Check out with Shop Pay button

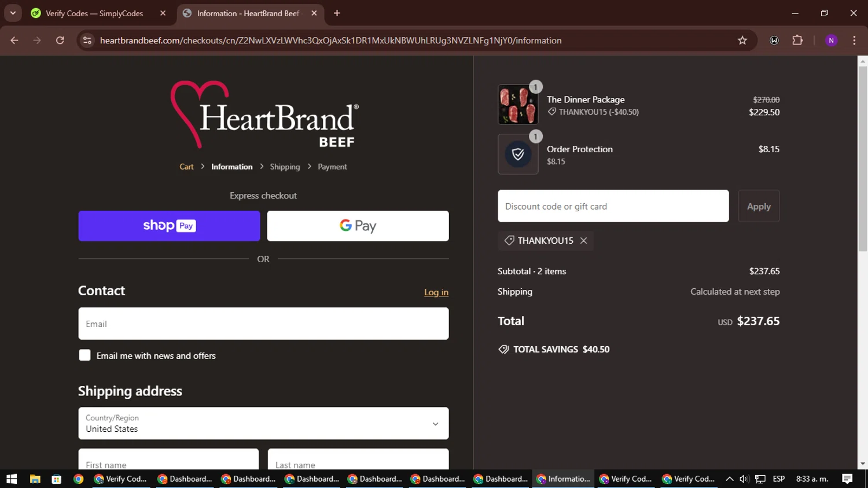pos(169,226)
